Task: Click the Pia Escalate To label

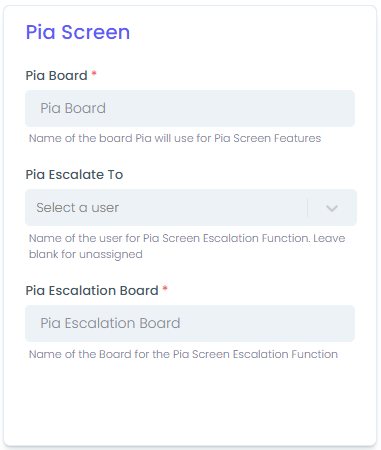Action: (74, 175)
